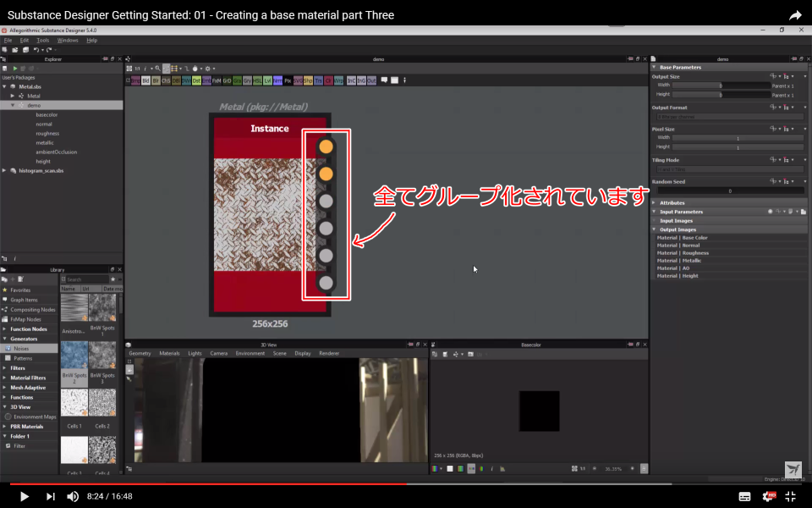Add a Pixel Processor (Pix) node
This screenshot has height=508, width=812.
click(x=288, y=81)
